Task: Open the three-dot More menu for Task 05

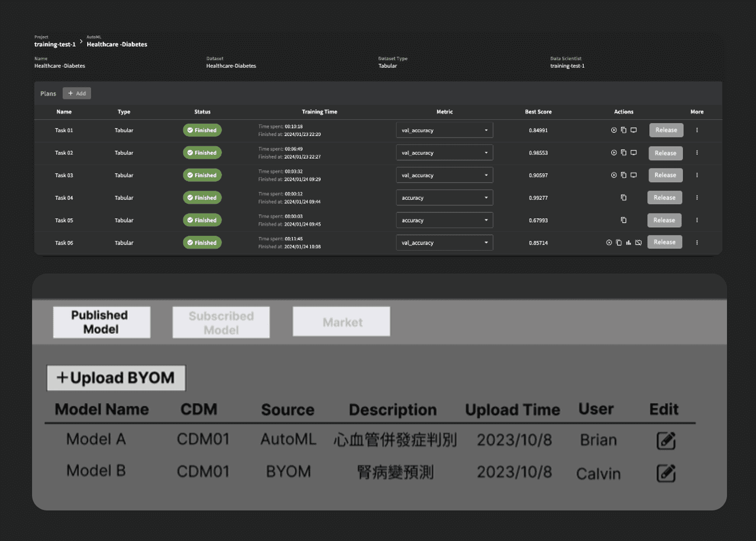Action: (x=697, y=220)
